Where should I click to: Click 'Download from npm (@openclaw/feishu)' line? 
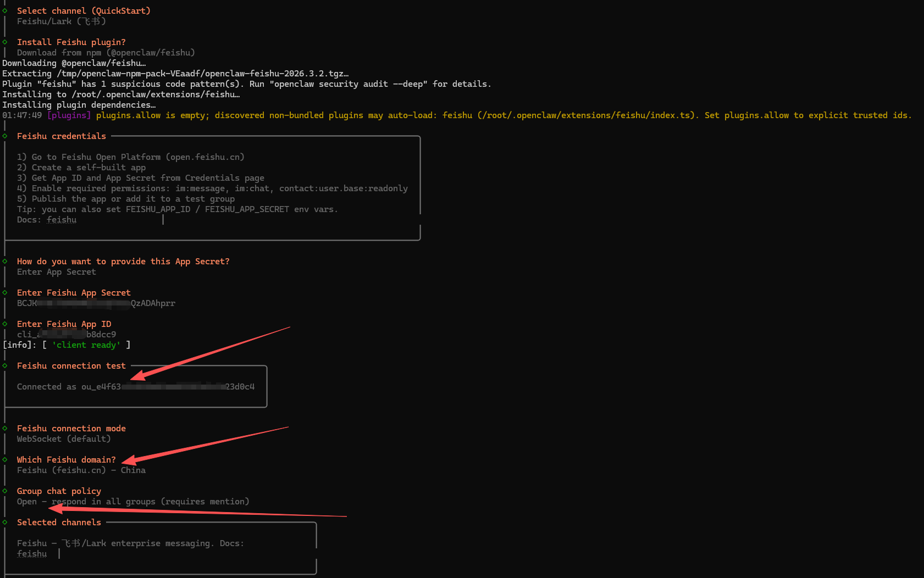tap(106, 52)
